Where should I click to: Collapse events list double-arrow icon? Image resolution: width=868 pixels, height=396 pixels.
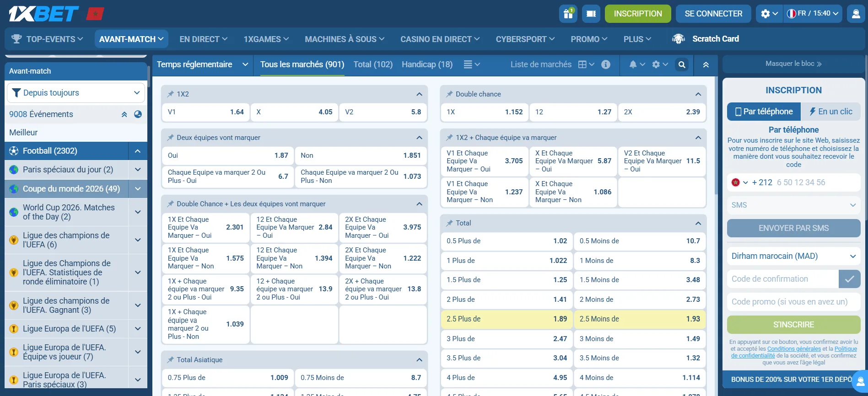(x=124, y=114)
